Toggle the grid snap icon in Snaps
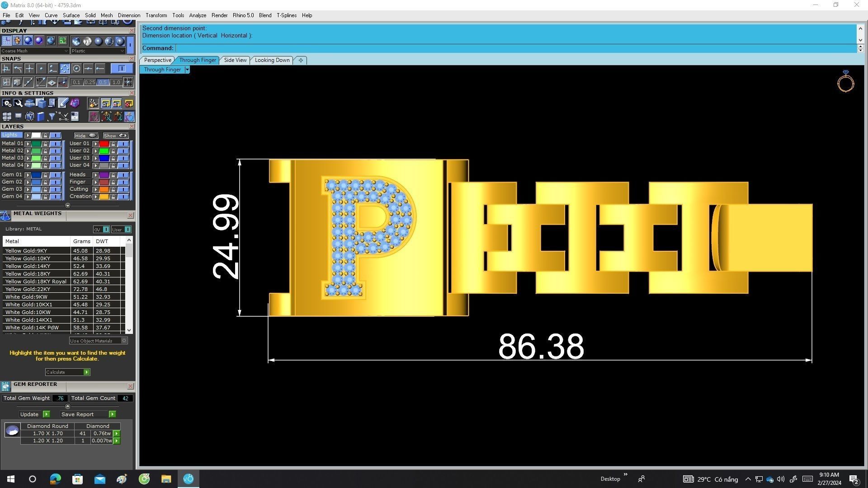 tap(128, 82)
